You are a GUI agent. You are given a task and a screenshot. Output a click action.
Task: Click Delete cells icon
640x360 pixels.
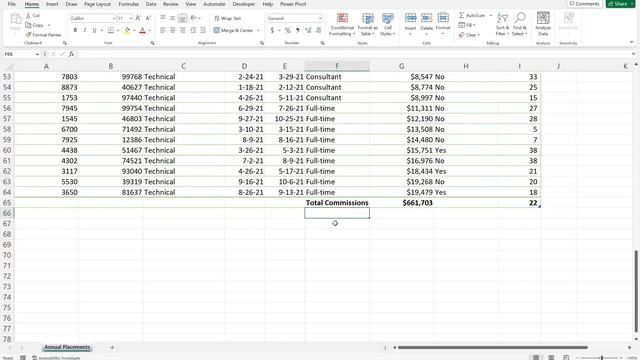(x=427, y=18)
